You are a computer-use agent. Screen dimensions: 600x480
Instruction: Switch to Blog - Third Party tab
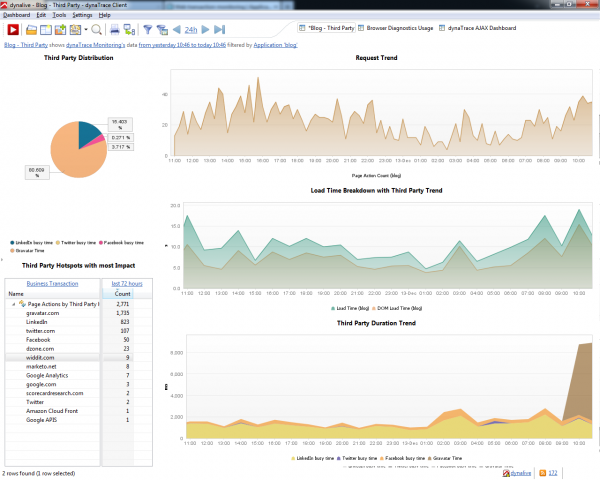point(327,28)
